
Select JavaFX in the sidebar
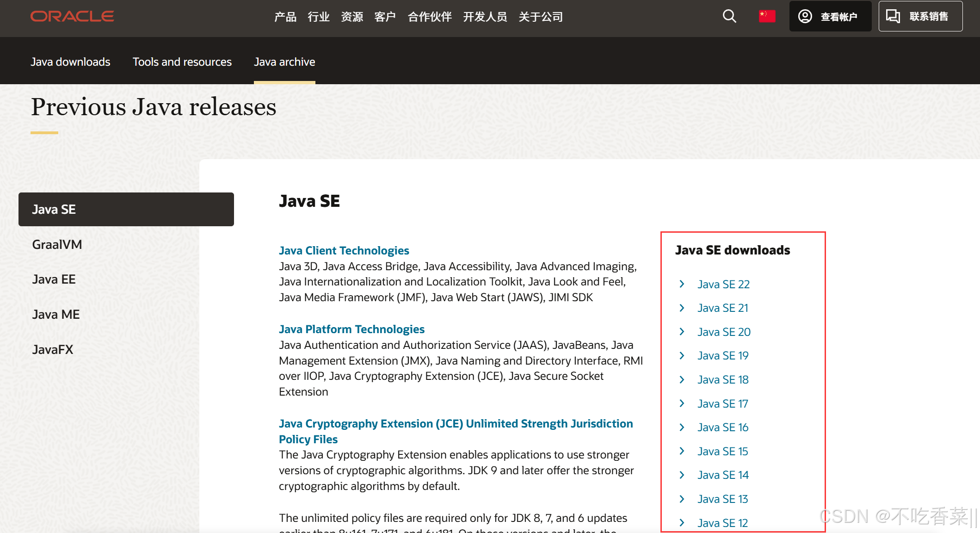[x=53, y=349]
